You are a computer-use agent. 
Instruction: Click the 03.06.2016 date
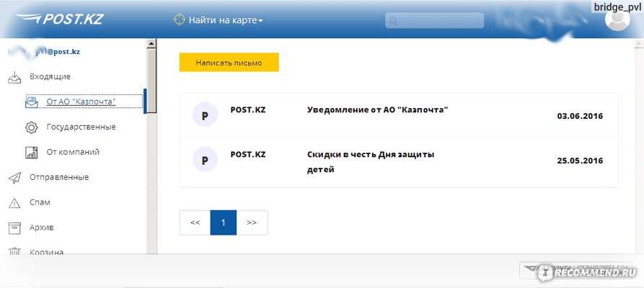(580, 116)
